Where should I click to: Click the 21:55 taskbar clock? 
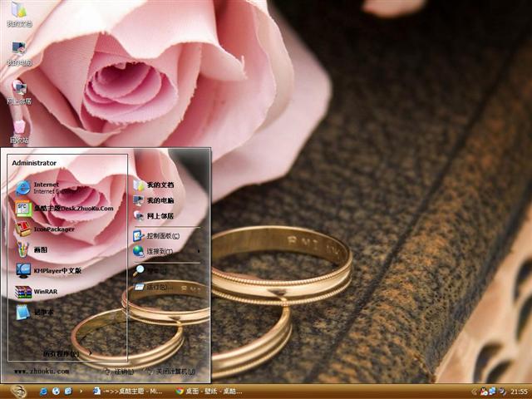coord(519,392)
